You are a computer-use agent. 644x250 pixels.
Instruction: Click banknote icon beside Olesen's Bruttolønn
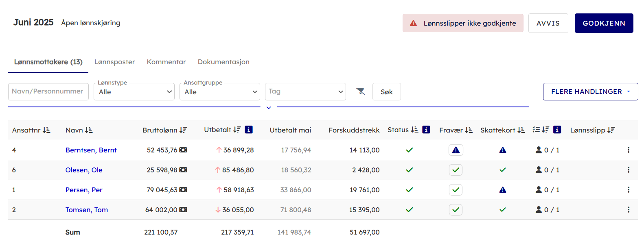coord(183,170)
